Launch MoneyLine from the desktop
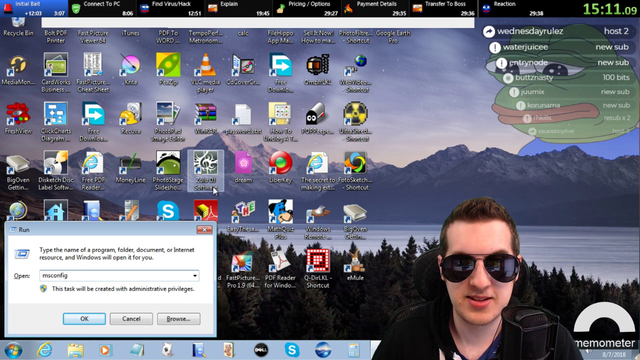Image resolution: width=640 pixels, height=360 pixels. pyautogui.click(x=131, y=167)
